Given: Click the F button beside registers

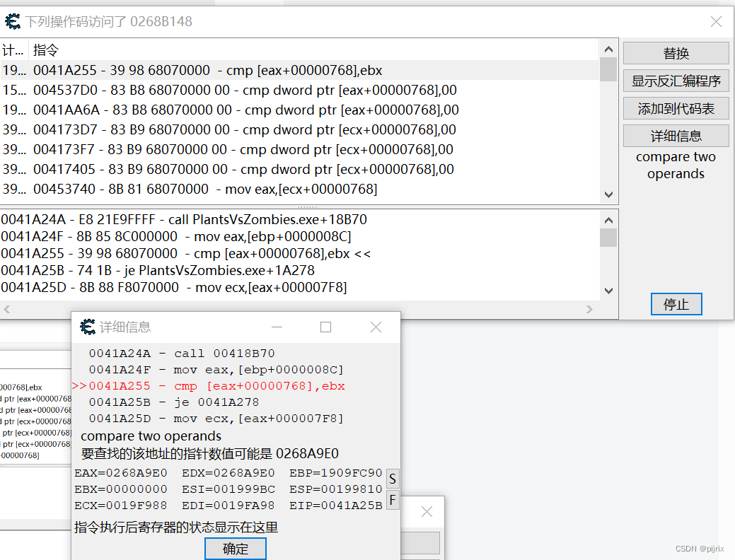Looking at the screenshot, I should (x=393, y=500).
